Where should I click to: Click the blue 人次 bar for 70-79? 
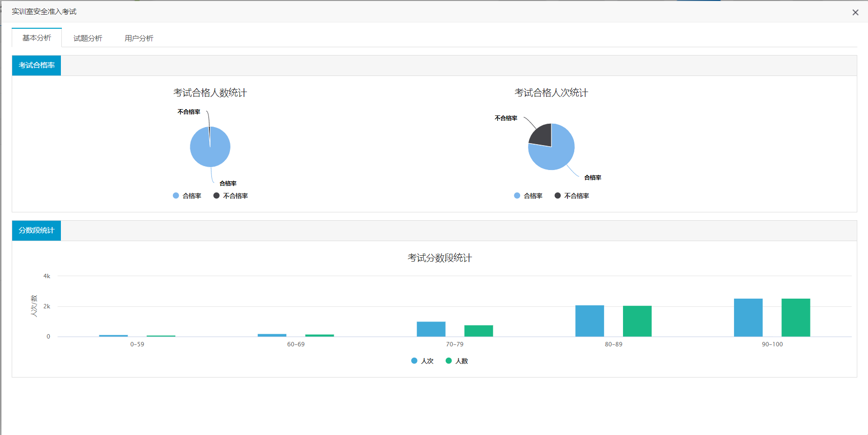point(431,329)
